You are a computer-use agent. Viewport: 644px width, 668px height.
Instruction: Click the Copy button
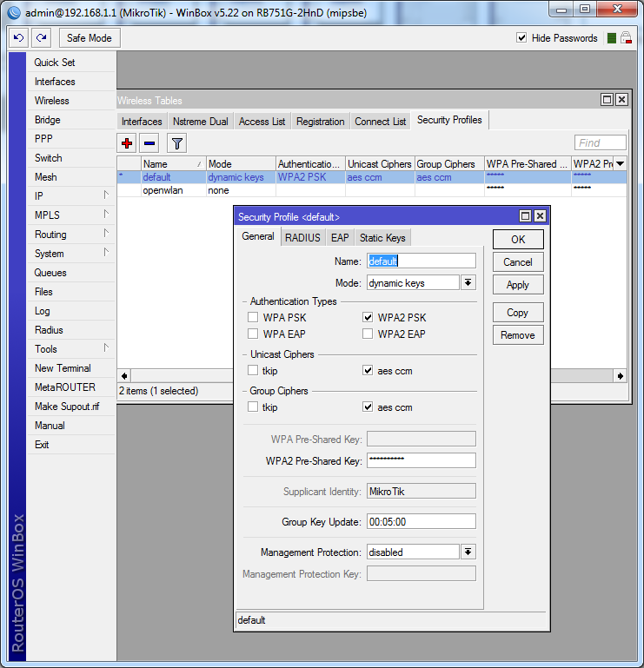[x=518, y=312]
